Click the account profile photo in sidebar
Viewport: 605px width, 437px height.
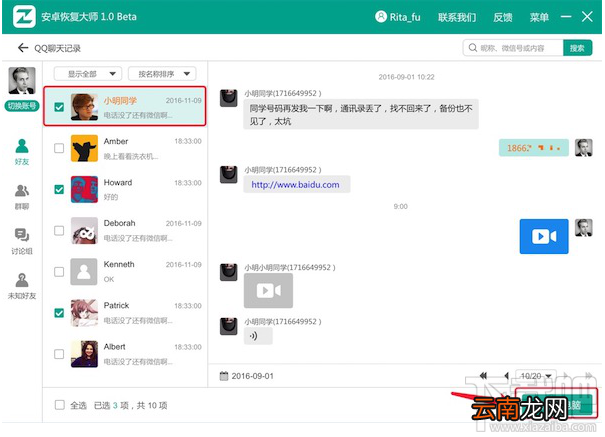(x=22, y=81)
